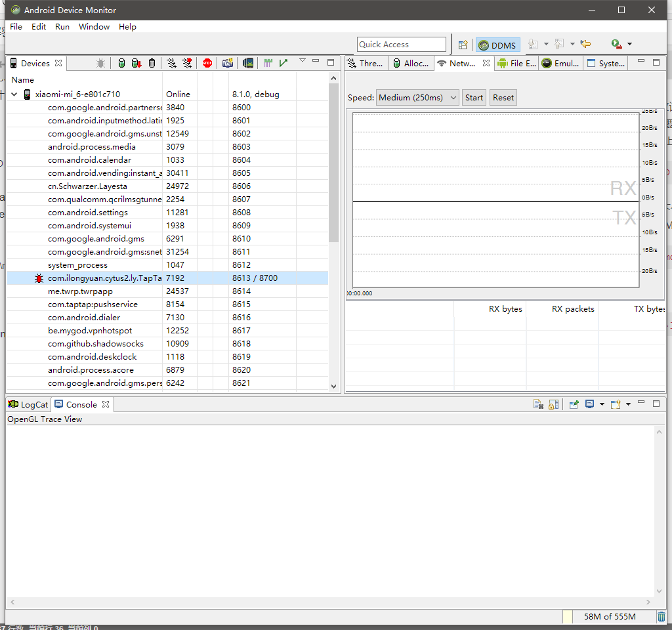Click the RX bytes column header
The height and width of the screenshot is (630, 672).
pos(490,309)
